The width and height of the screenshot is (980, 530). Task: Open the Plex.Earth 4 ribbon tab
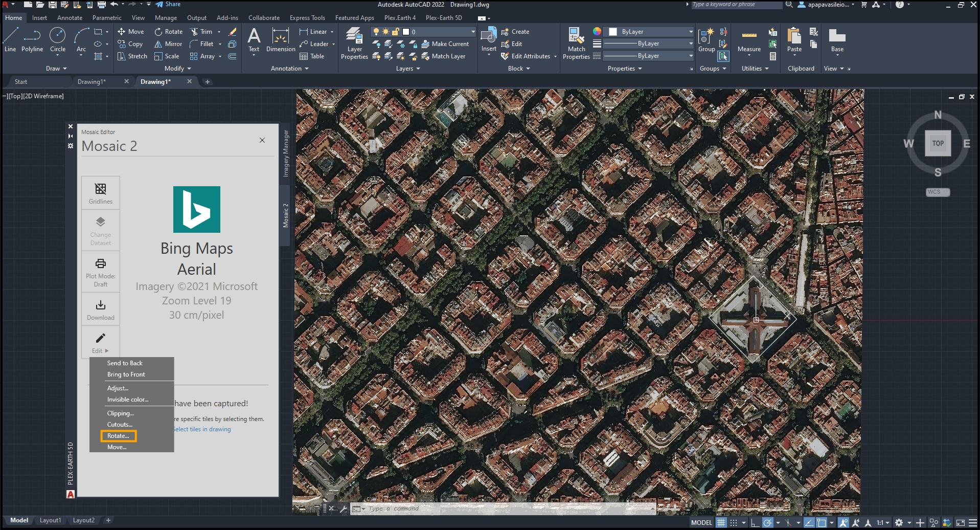pyautogui.click(x=400, y=18)
